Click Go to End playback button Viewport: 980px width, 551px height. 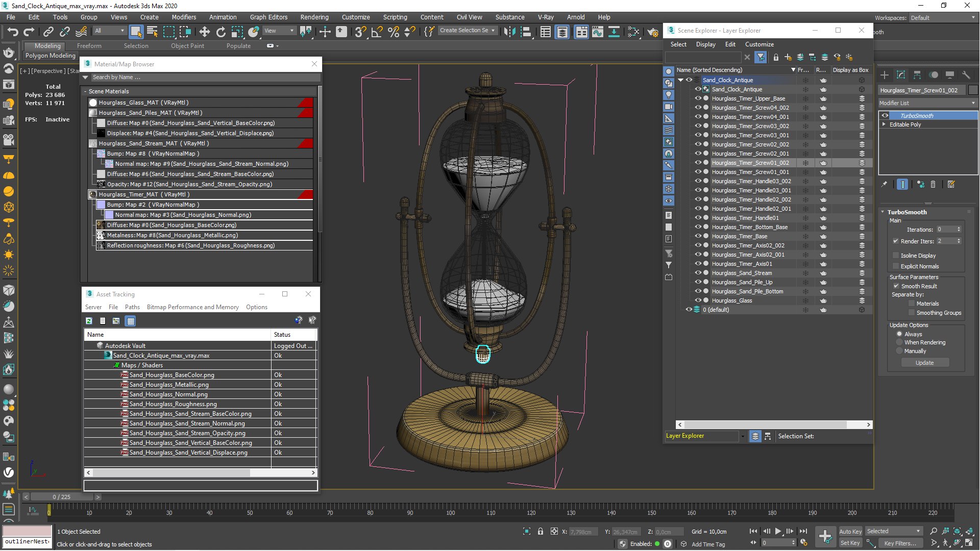coord(803,531)
